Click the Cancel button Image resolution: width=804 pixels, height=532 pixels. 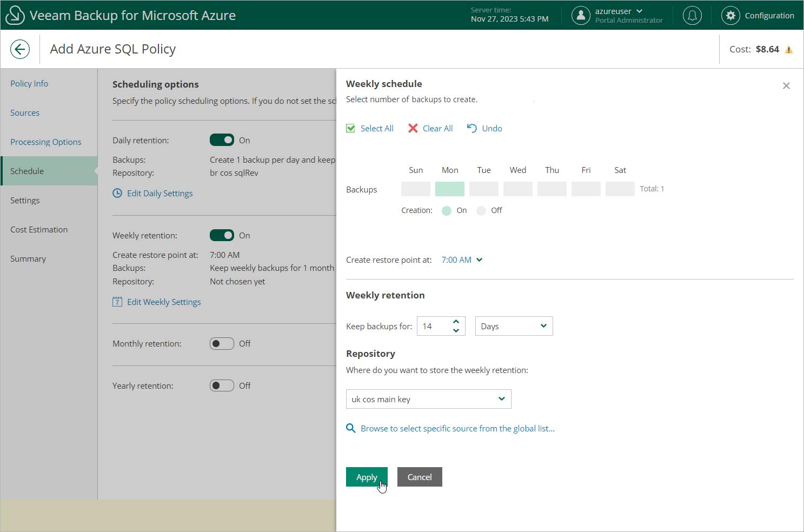tap(420, 477)
